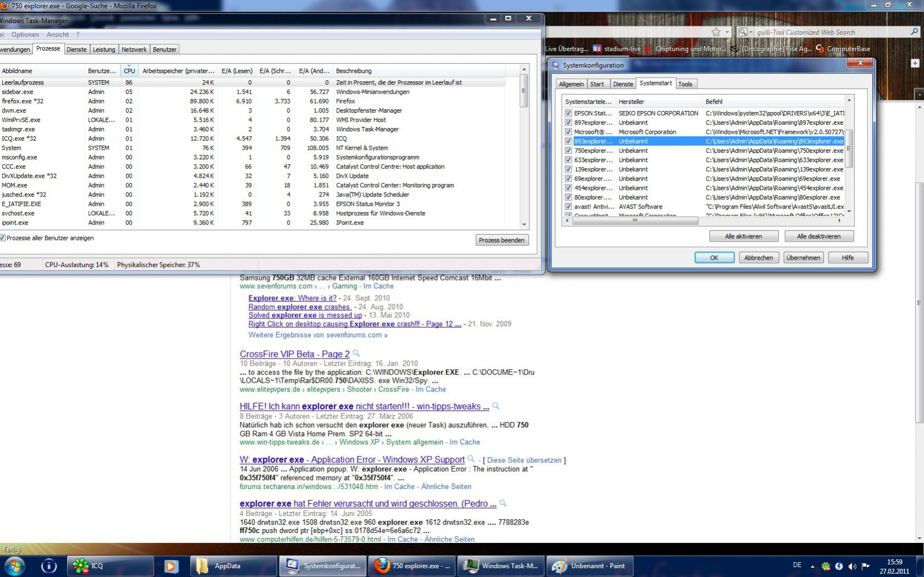Open 'CrossFire VIP Beta - Page 2' link

tap(294, 354)
